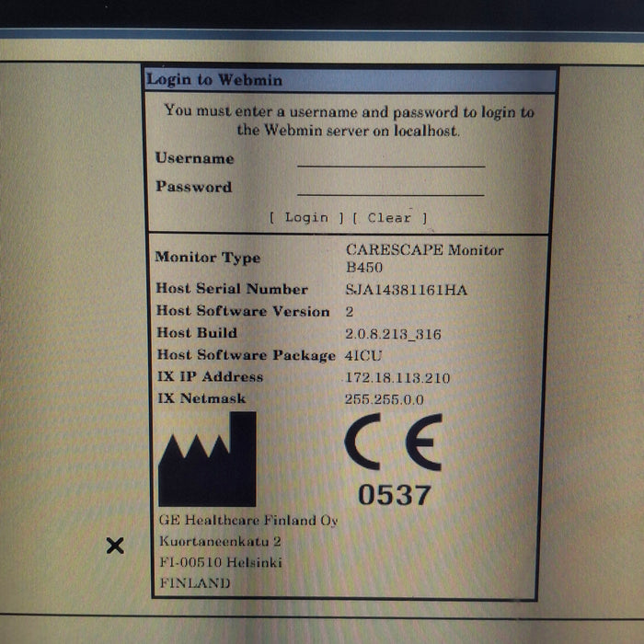Click the FI-00510 Helsinki line
The image size is (644, 644).
pos(221,562)
